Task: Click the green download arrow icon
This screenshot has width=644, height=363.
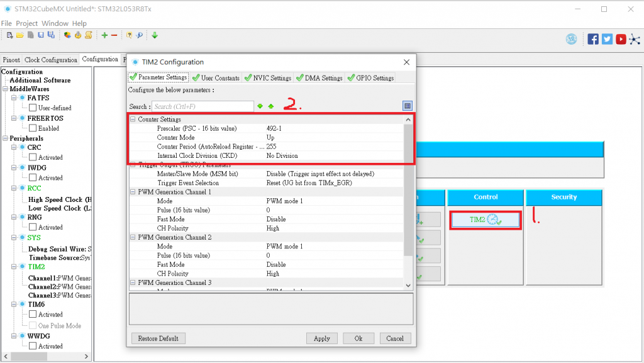Action: click(155, 35)
